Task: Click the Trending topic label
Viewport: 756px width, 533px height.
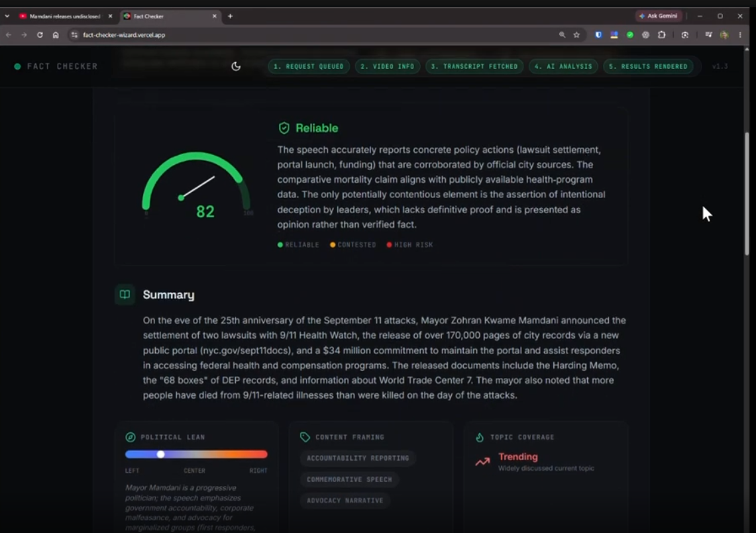Action: point(518,456)
